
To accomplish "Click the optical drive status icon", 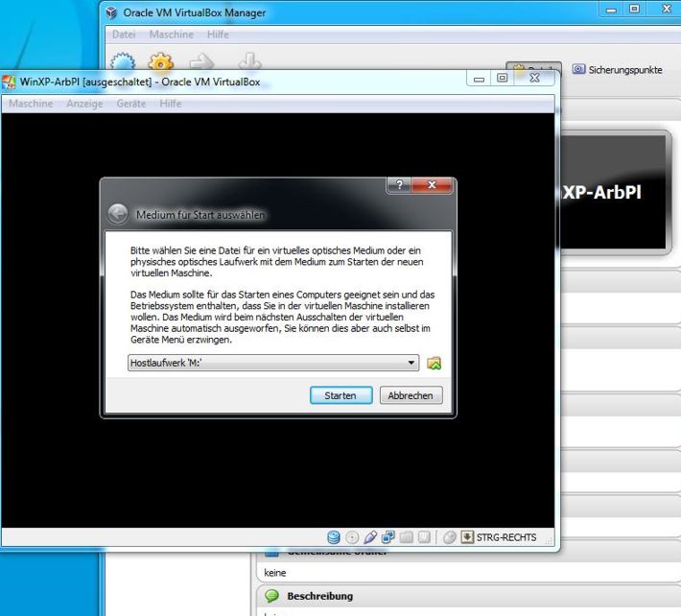I will click(352, 537).
